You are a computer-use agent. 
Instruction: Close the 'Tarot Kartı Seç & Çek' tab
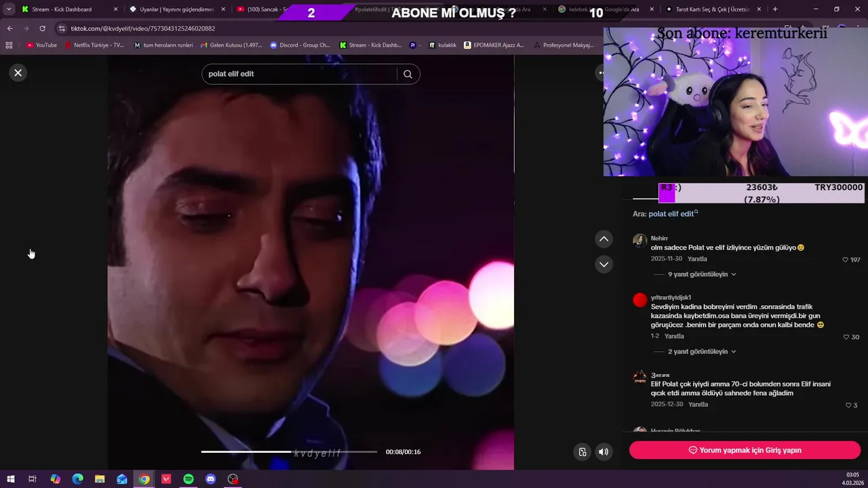pyautogui.click(x=759, y=9)
